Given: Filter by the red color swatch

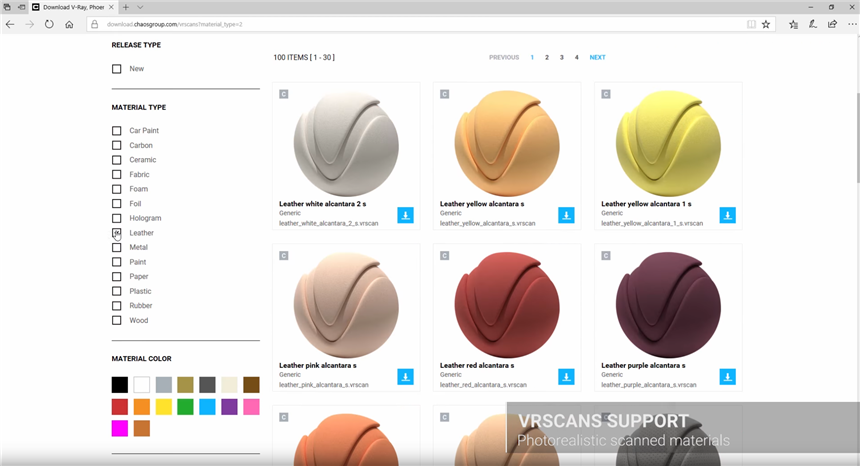Looking at the screenshot, I should [x=120, y=407].
